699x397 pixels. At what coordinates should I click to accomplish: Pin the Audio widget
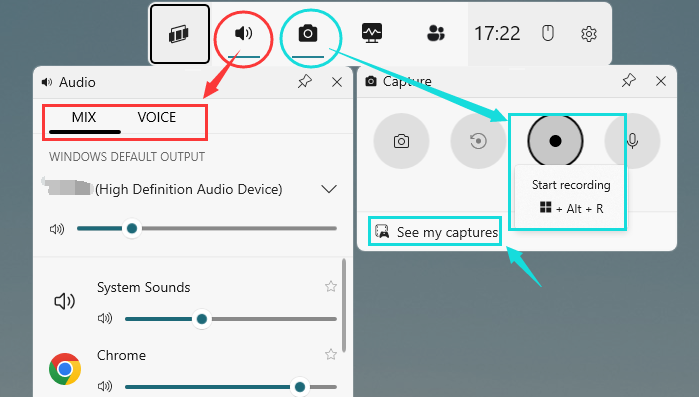(x=304, y=82)
